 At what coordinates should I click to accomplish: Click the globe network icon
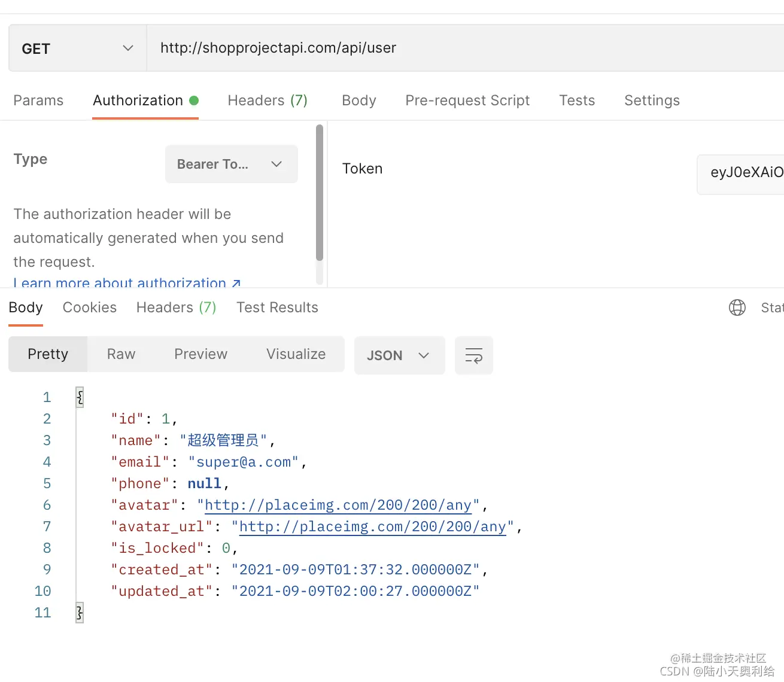pyautogui.click(x=737, y=307)
